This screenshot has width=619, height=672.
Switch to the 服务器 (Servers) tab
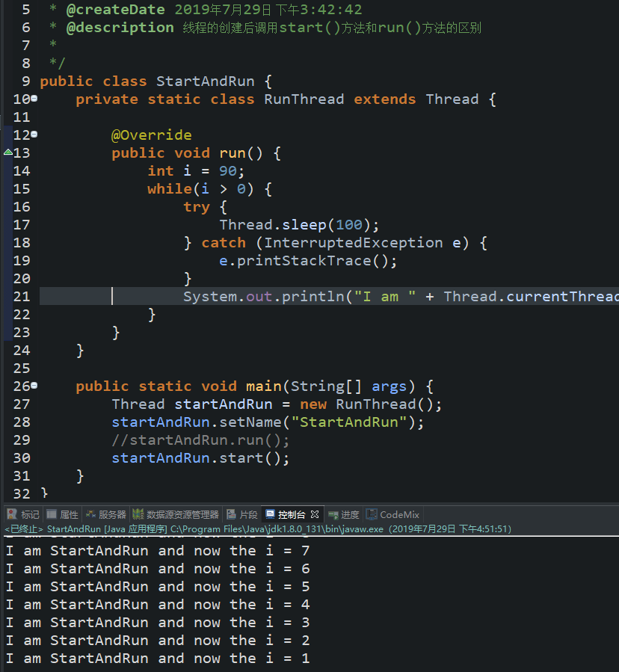(x=105, y=514)
